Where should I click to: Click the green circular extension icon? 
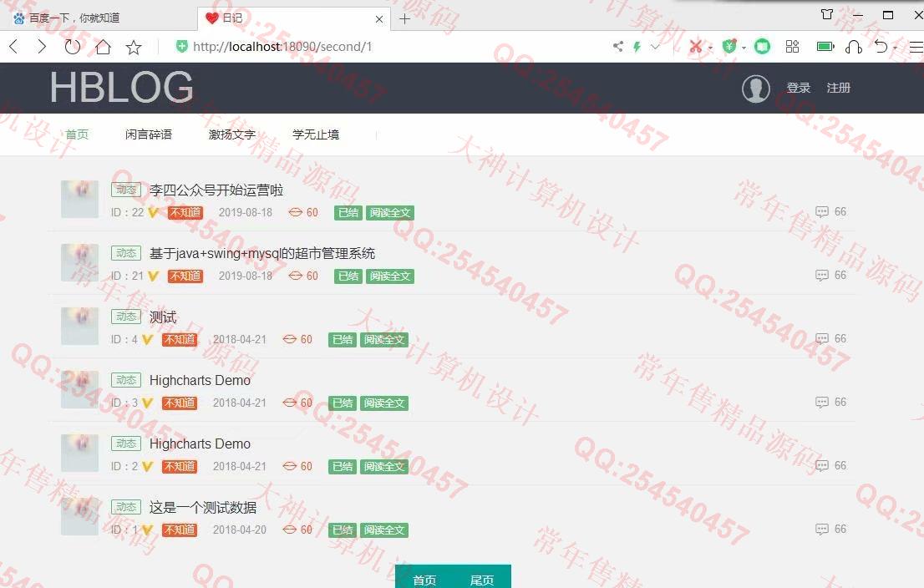(762, 47)
